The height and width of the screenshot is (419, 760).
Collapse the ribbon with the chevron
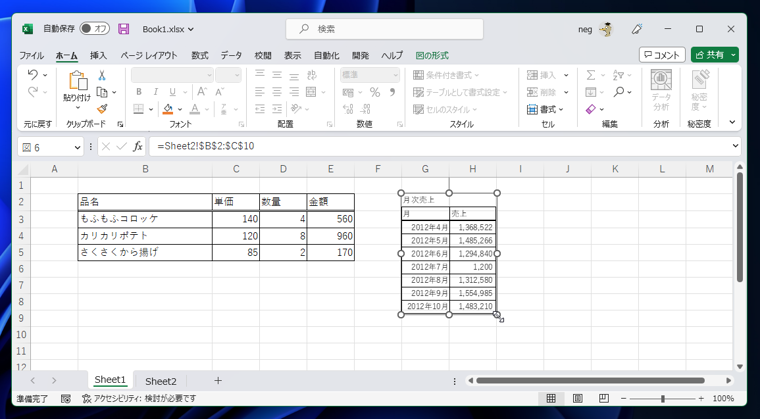732,123
